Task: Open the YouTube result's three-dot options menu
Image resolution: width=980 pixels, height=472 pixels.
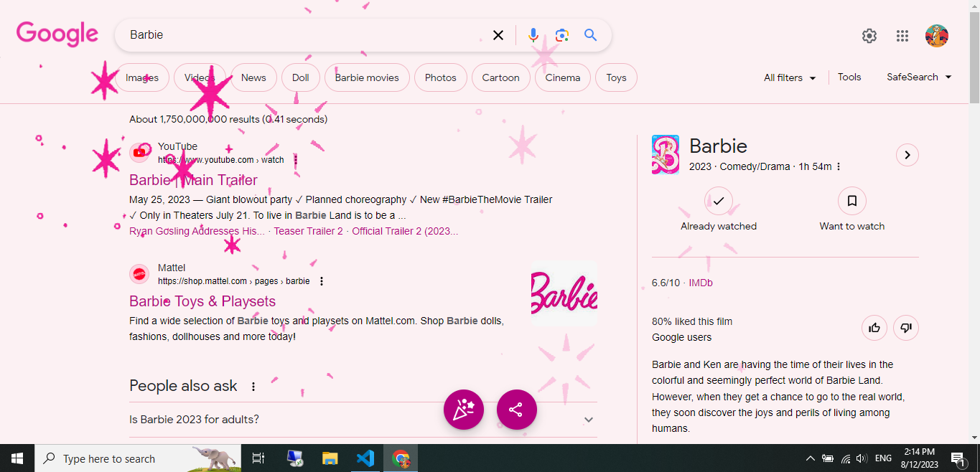Action: [295, 160]
